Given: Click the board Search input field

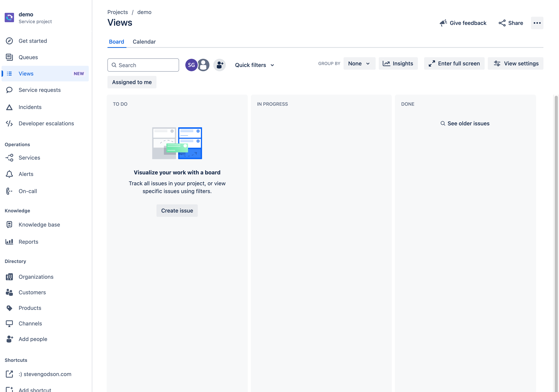Looking at the screenshot, I should click(x=143, y=65).
